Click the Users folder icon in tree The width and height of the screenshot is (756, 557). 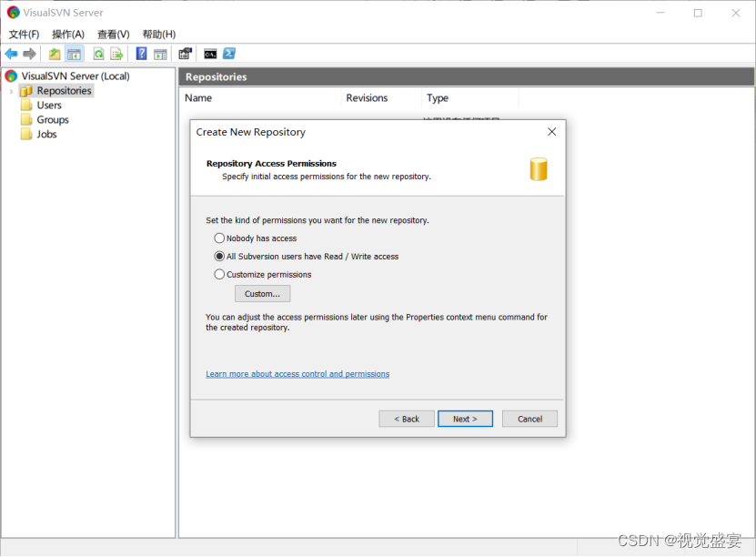click(x=26, y=106)
